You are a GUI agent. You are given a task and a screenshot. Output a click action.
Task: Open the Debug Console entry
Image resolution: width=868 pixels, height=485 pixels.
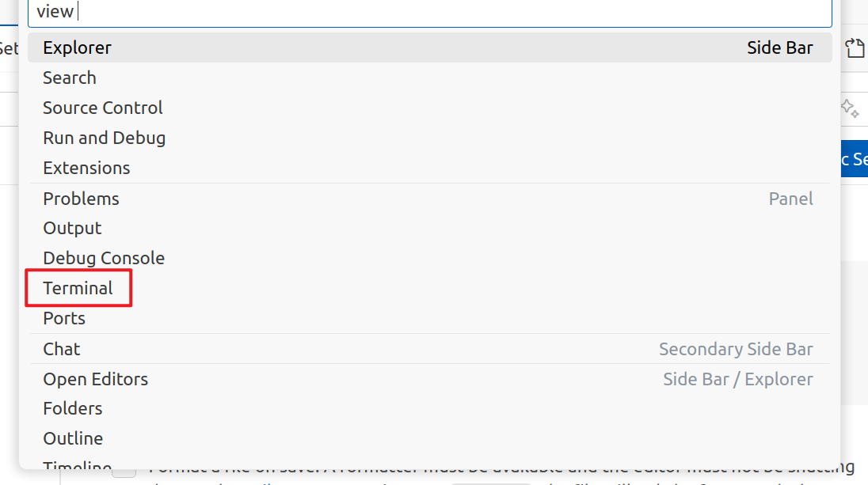[429, 258]
